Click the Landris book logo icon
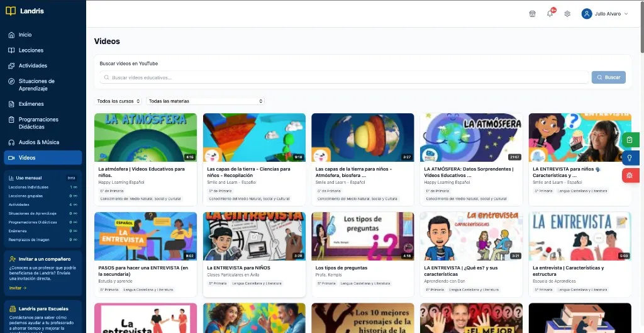The height and width of the screenshot is (333, 644). (11, 11)
